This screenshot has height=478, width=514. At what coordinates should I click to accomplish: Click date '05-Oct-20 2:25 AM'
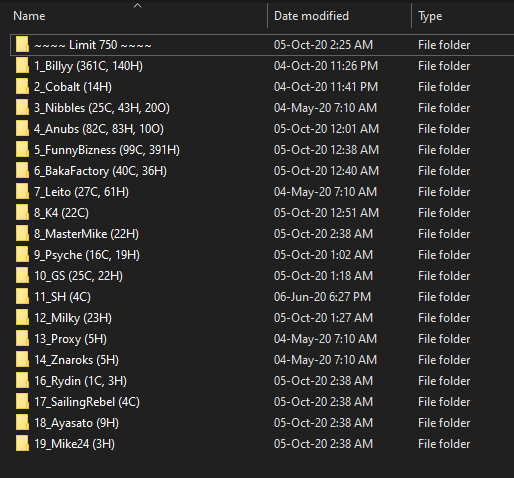[x=323, y=45]
